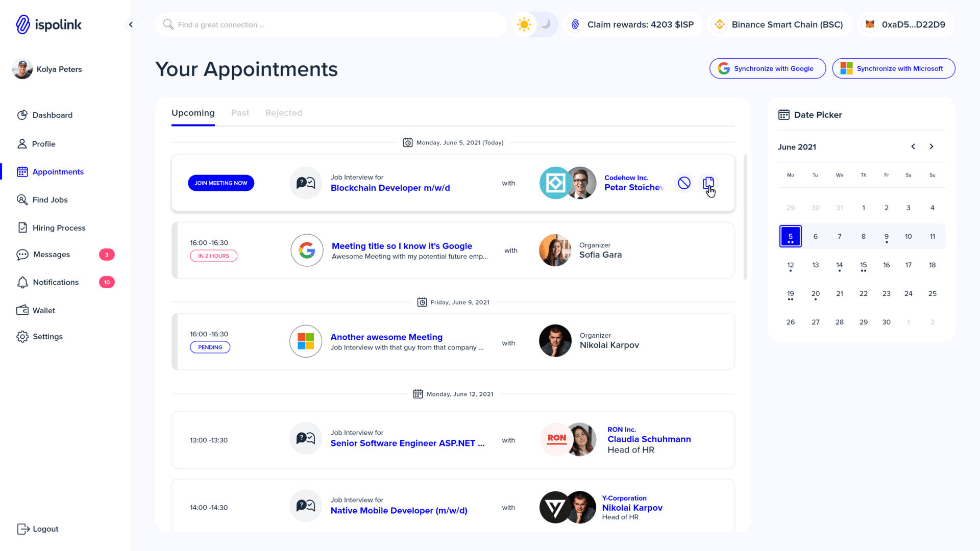Select June 9 in the calendar
This screenshot has height=551, width=980.
click(887, 236)
